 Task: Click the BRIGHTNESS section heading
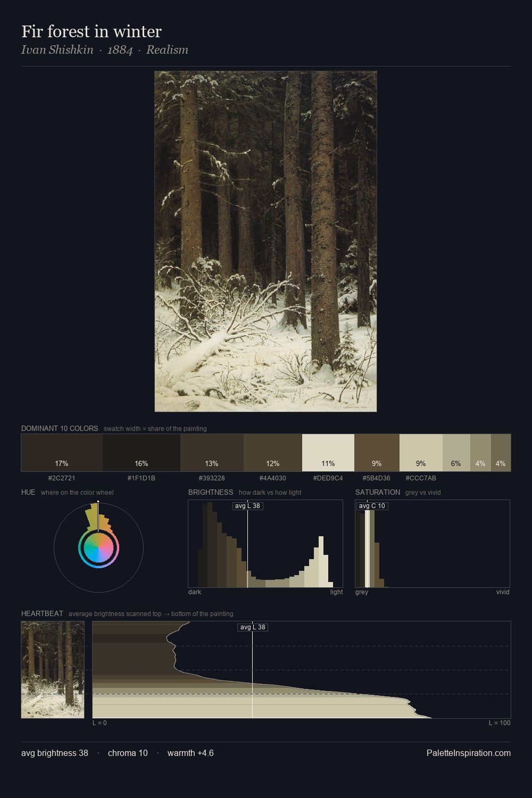[211, 492]
